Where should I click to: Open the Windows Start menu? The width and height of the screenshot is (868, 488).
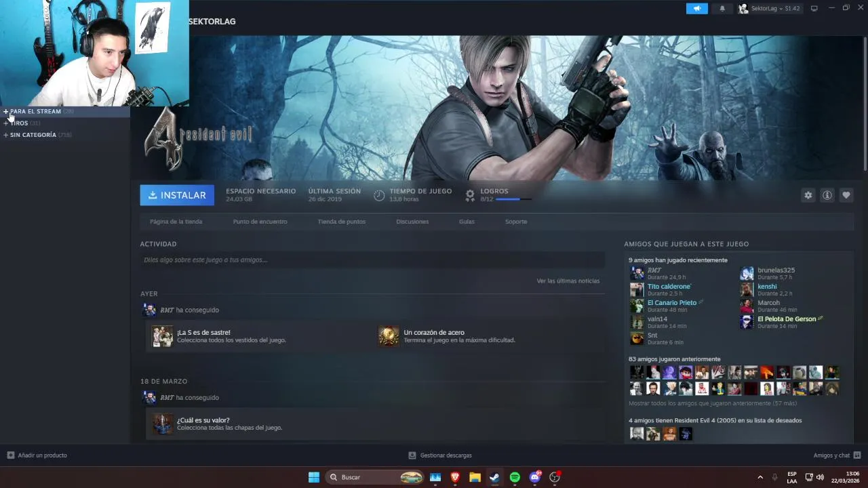pyautogui.click(x=314, y=477)
